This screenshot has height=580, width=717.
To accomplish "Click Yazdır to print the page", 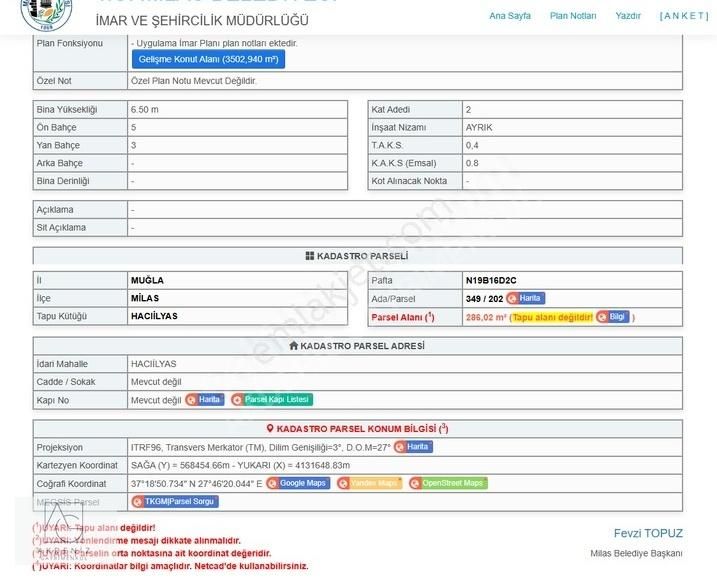I will point(628,16).
